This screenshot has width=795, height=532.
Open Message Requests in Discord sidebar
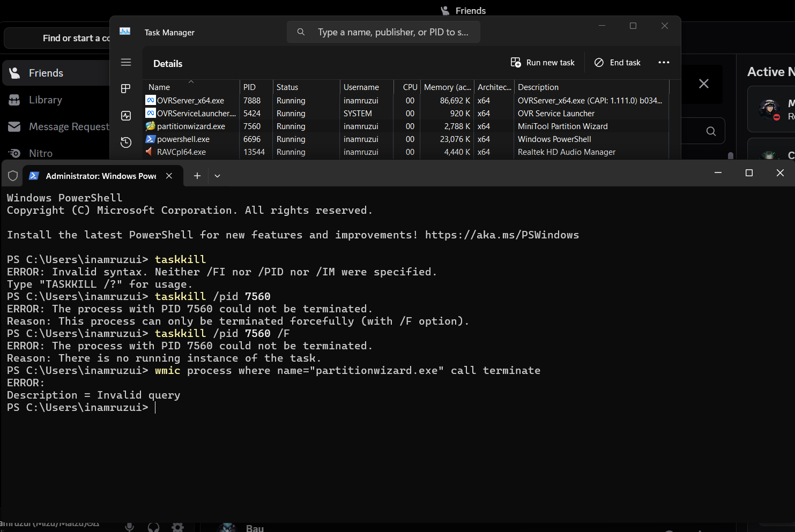point(56,126)
